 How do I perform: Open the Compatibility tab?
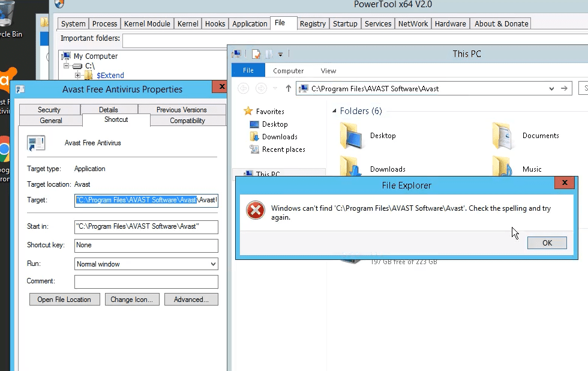(x=187, y=121)
